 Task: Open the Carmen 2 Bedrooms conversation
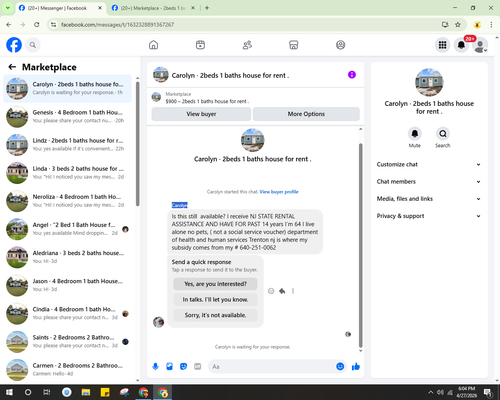coord(67,370)
